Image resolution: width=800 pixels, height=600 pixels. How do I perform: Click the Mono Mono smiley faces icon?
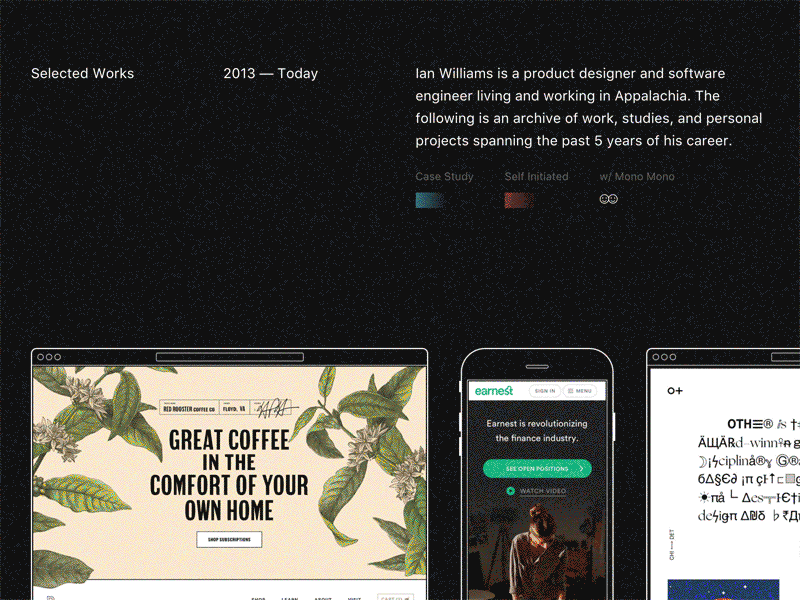(x=608, y=199)
